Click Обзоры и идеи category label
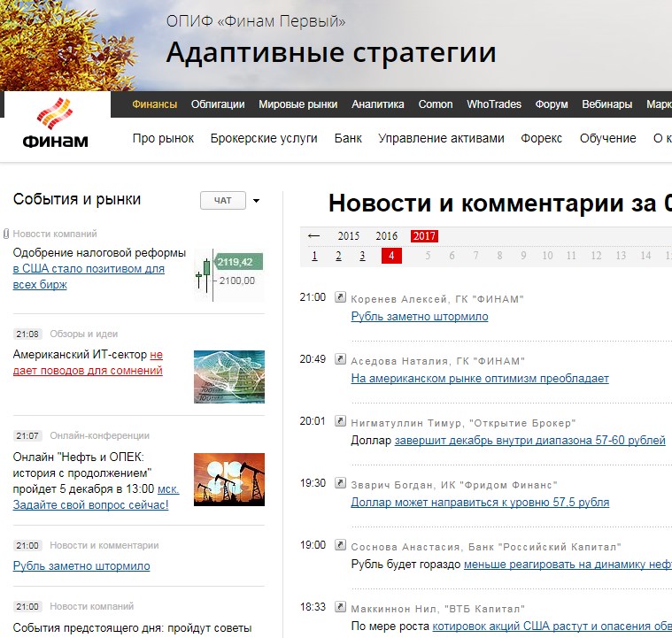This screenshot has width=672, height=638. tap(83, 334)
